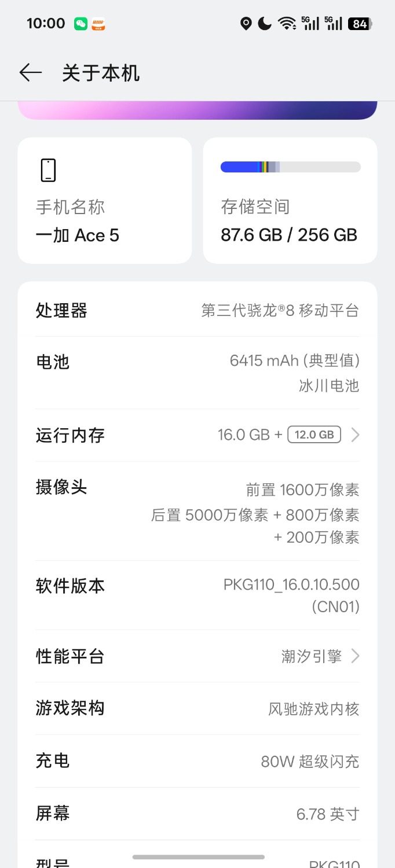Open the 手机名称 一加 Ace 5 card
Viewport: 395px width, 868px height.
(105, 200)
